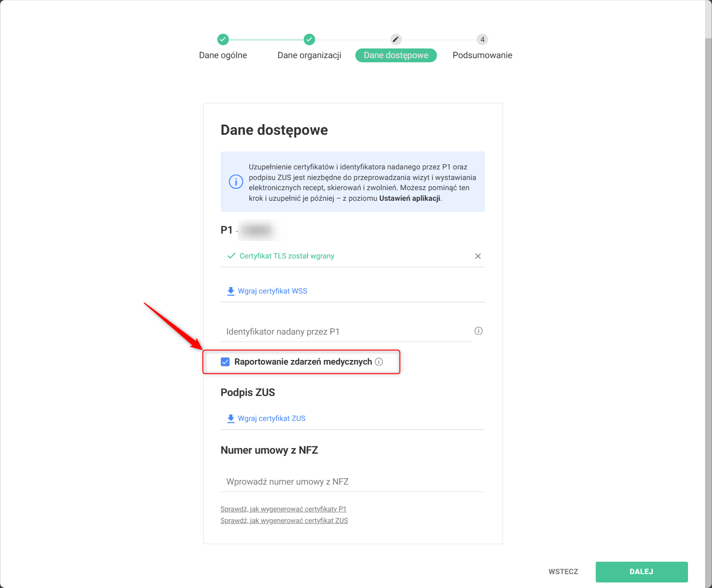Image resolution: width=712 pixels, height=588 pixels.
Task: Select the Dane dostępowe step pill
Action: pyautogui.click(x=396, y=55)
